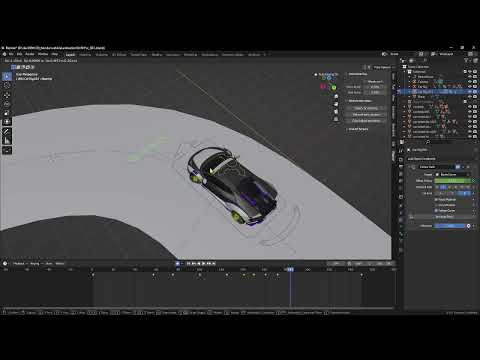The height and width of the screenshot is (360, 480).
Task: Click the red X axis gizmo ball
Action: coord(323,86)
